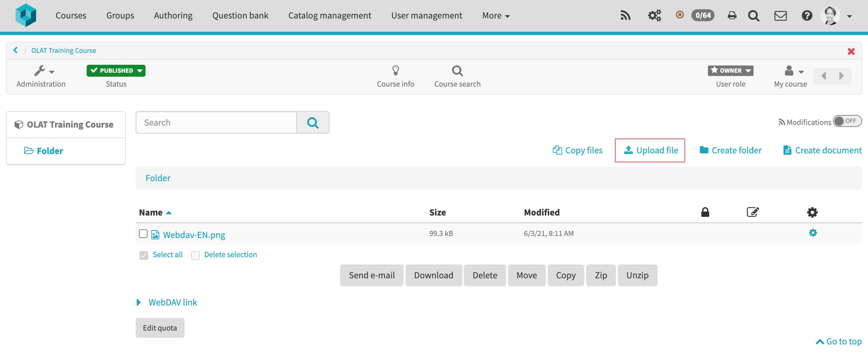Click the Unzip button
The image size is (868, 355).
(x=637, y=276)
